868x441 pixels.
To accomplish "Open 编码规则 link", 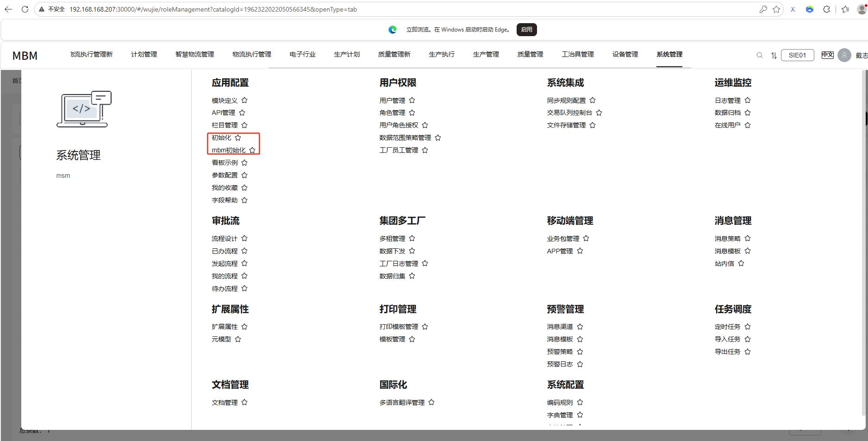I will pyautogui.click(x=560, y=403).
